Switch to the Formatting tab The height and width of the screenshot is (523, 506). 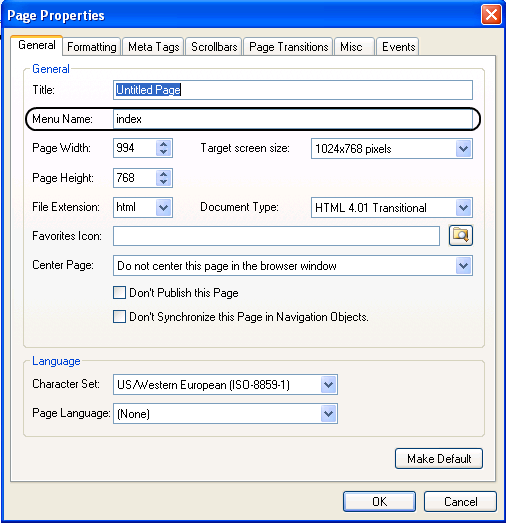pos(92,47)
